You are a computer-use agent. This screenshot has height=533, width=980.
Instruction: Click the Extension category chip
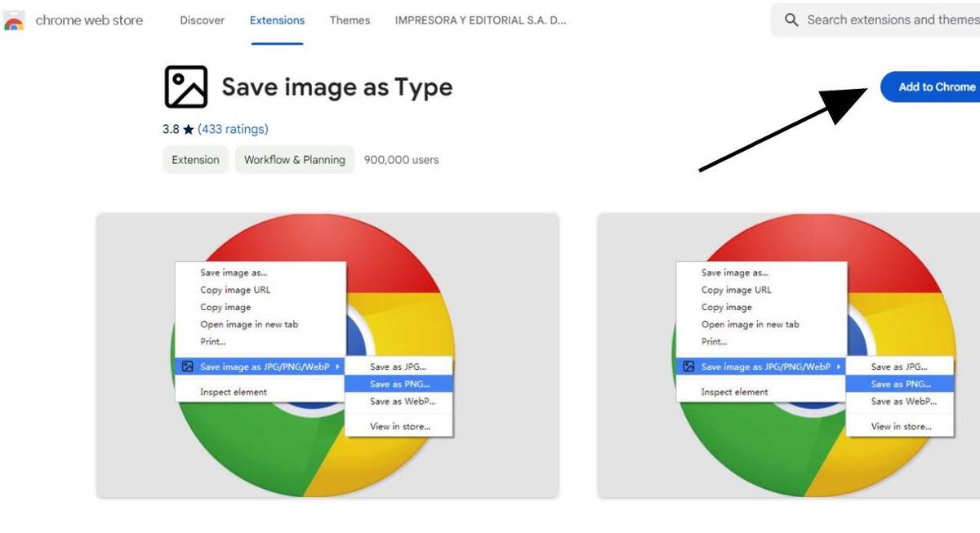pyautogui.click(x=195, y=160)
